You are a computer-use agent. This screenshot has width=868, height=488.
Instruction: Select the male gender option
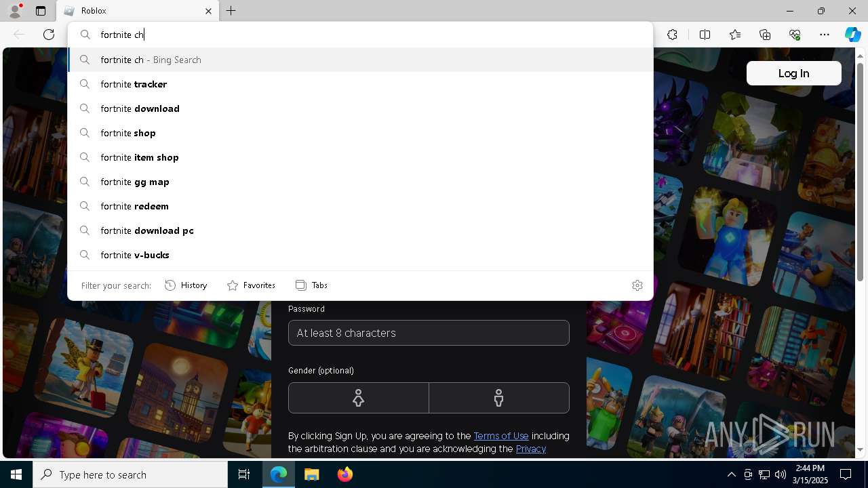[499, 398]
